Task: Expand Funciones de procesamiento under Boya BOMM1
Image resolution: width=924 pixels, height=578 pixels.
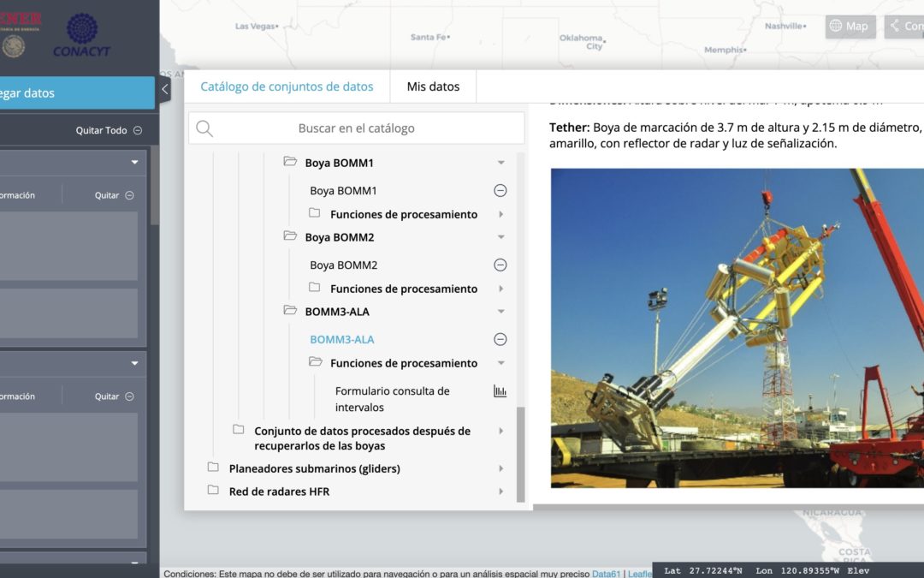Action: click(500, 214)
